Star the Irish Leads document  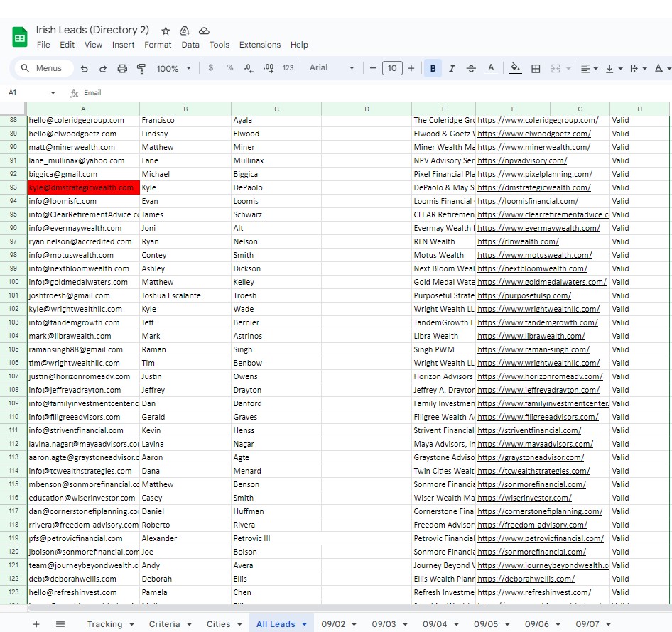click(x=166, y=31)
